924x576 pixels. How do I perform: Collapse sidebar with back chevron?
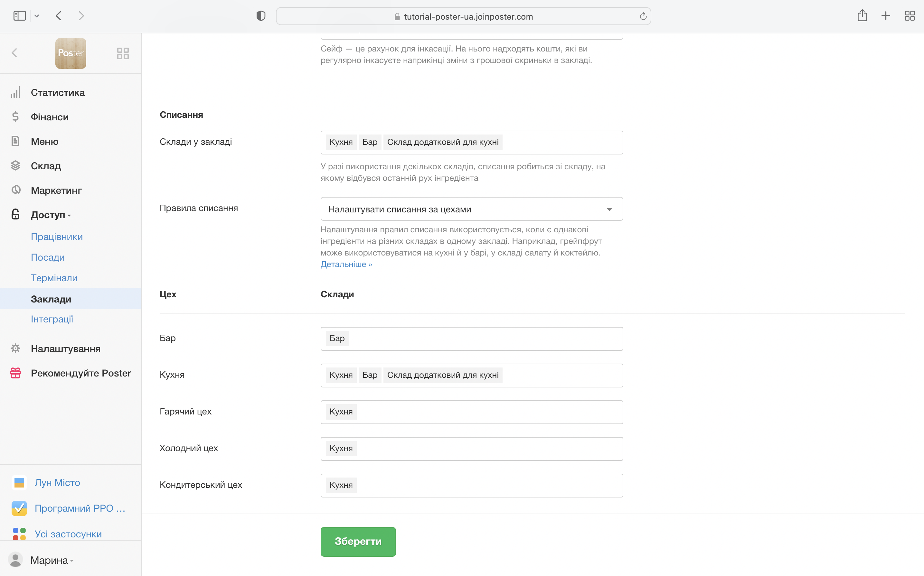[14, 53]
